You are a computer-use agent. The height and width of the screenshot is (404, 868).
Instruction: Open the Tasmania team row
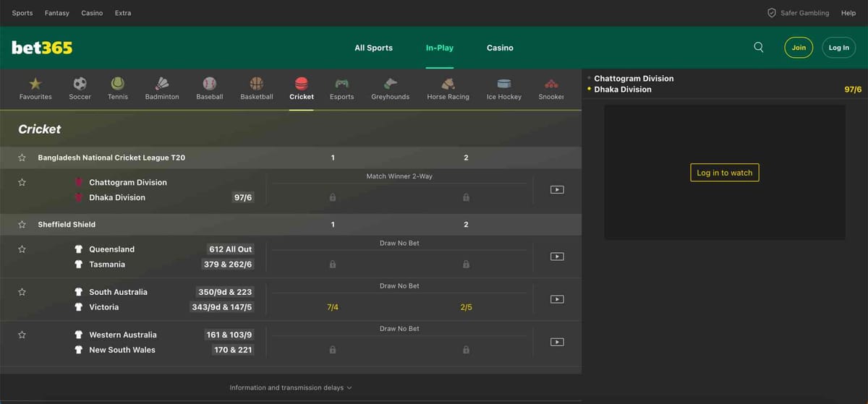[107, 265]
